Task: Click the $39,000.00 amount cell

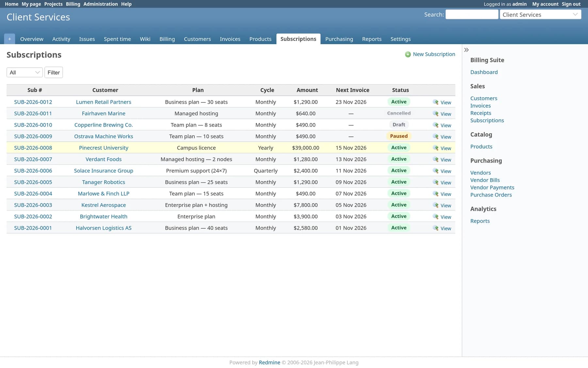Action: [x=305, y=148]
